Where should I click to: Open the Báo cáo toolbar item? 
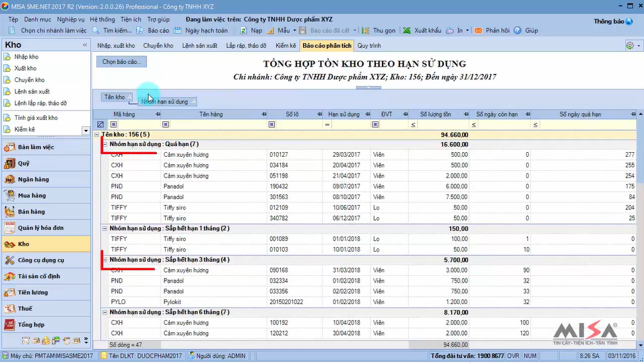pyautogui.click(x=153, y=30)
